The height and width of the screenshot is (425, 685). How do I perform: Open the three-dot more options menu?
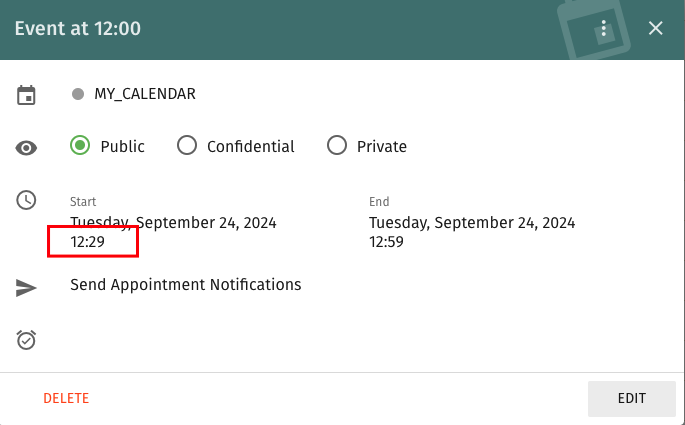(604, 28)
